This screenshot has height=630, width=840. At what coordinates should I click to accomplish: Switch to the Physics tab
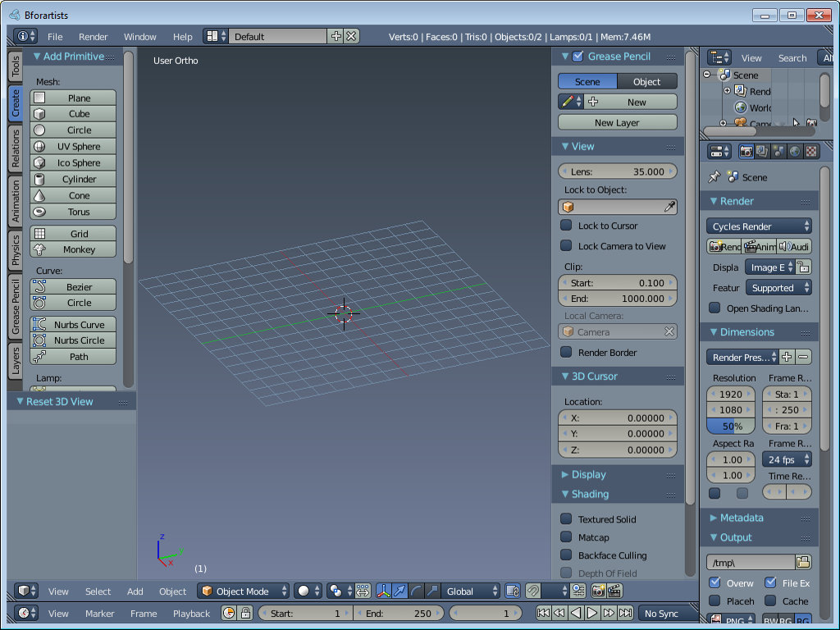tap(15, 250)
